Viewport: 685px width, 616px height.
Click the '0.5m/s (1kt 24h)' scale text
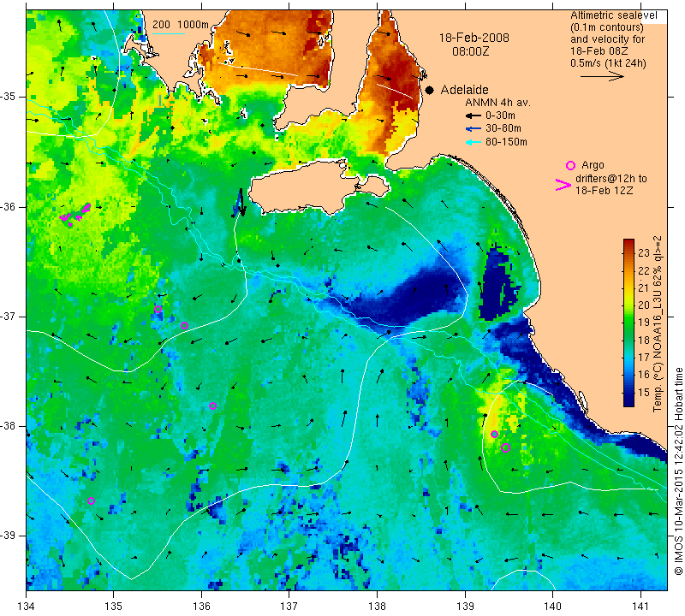pos(608,63)
